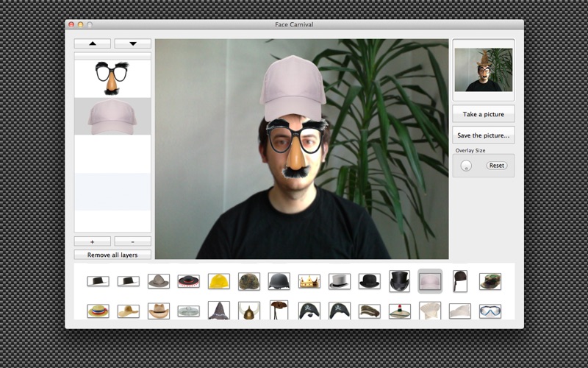Choose the flat white paper cap
Viewport: 588px width, 368px height.
[460, 311]
